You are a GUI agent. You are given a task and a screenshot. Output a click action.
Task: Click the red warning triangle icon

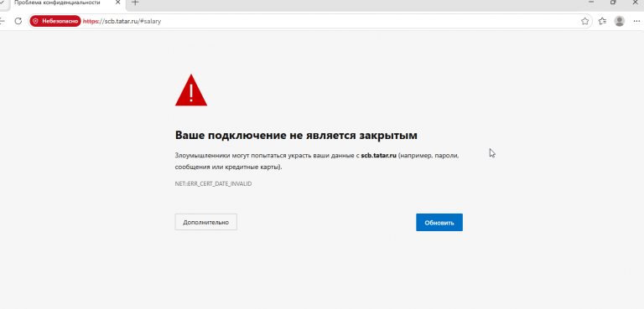tap(191, 90)
